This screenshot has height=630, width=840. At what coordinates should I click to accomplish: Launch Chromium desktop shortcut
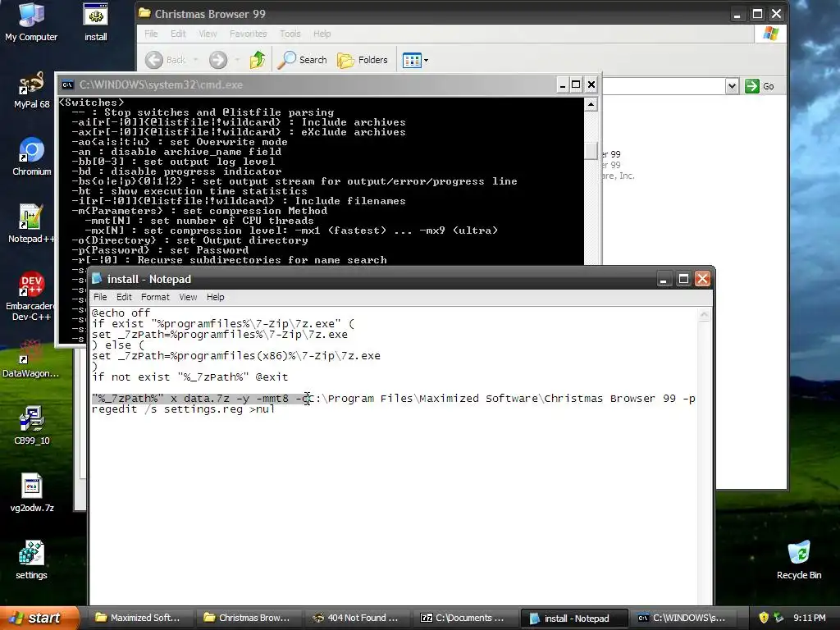pyautogui.click(x=31, y=157)
